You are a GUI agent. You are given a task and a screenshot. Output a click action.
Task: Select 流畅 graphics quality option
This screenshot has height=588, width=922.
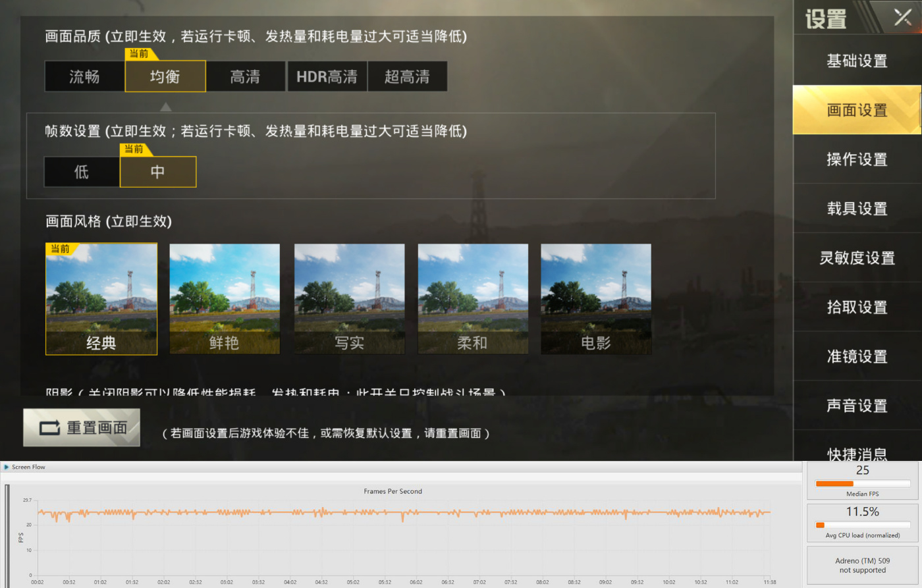point(84,77)
